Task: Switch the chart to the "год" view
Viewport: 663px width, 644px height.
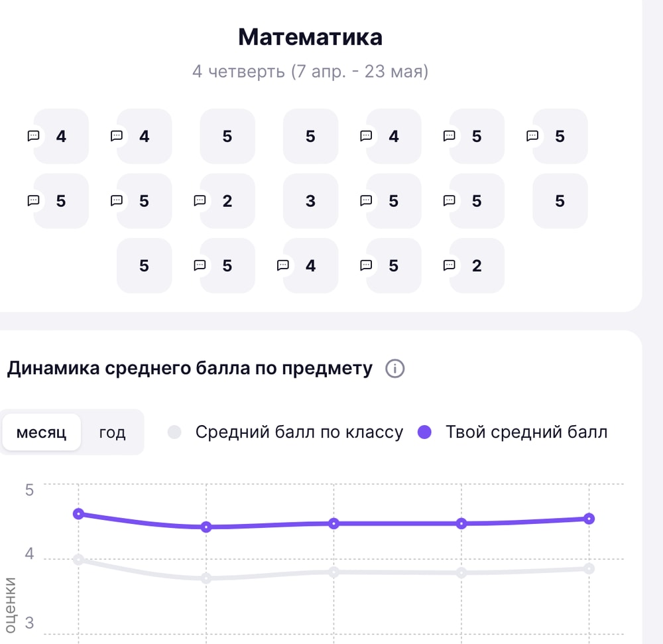Action: [x=112, y=432]
